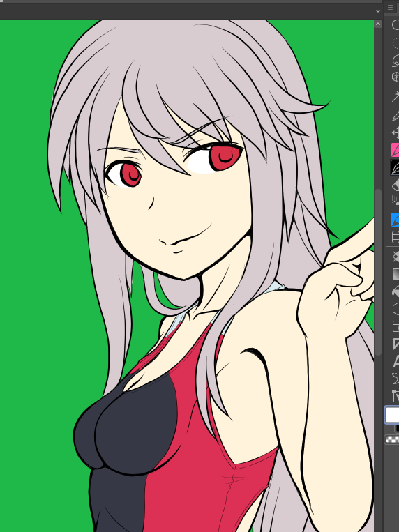Viewport: 399px width, 532px height.
Task: Select the Frame border tool
Action: (x=396, y=326)
